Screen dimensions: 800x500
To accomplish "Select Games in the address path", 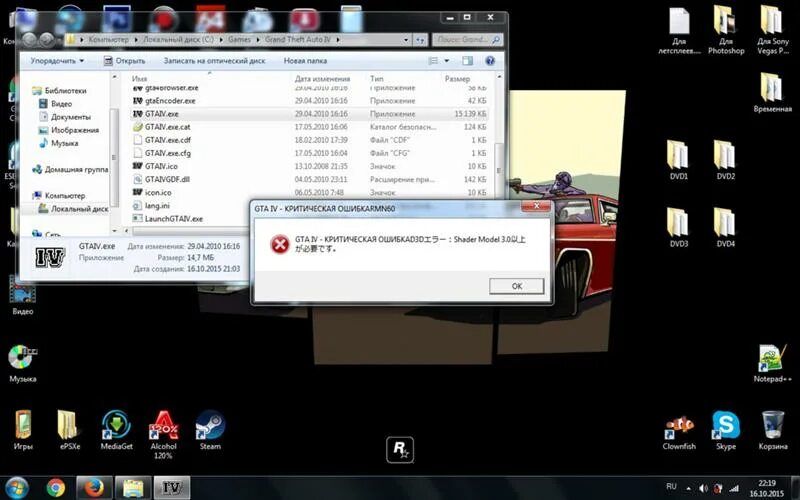I will point(239,39).
